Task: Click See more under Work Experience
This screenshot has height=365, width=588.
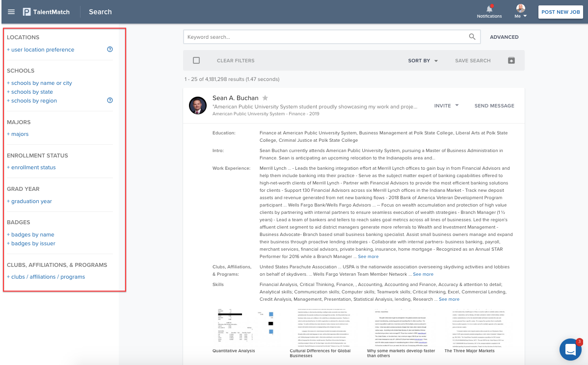Action: pyautogui.click(x=368, y=257)
